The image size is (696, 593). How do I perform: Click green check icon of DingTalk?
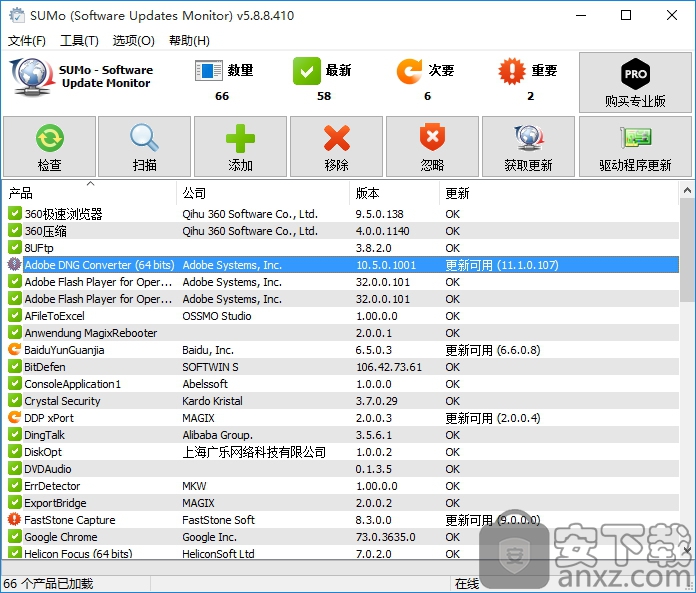pyautogui.click(x=14, y=435)
